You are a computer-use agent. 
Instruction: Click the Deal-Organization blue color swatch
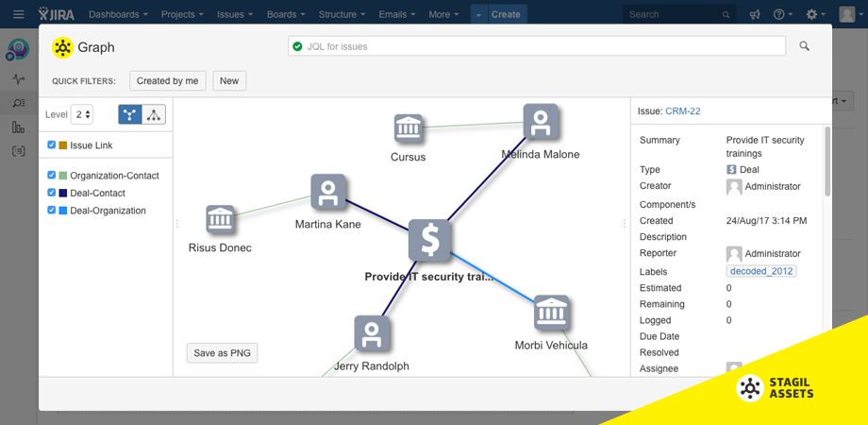(x=63, y=211)
